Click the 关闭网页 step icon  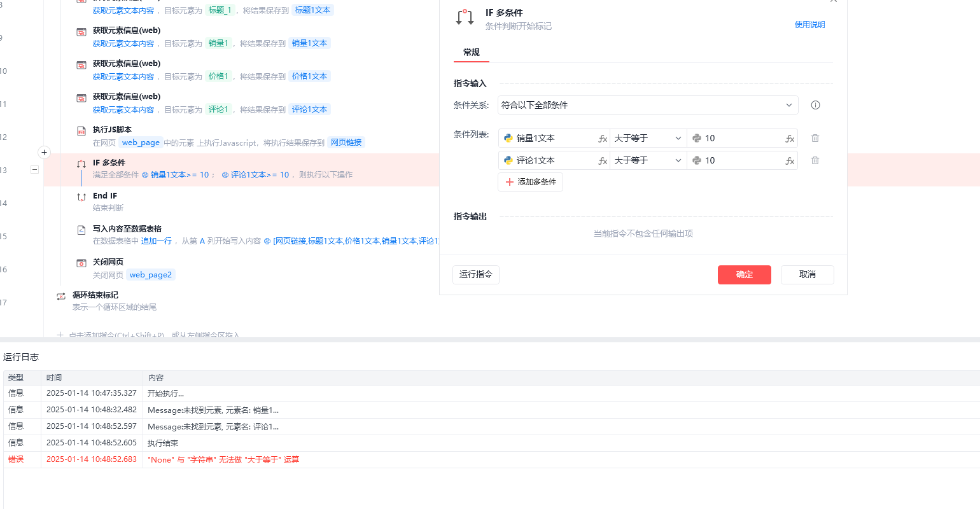[81, 263]
